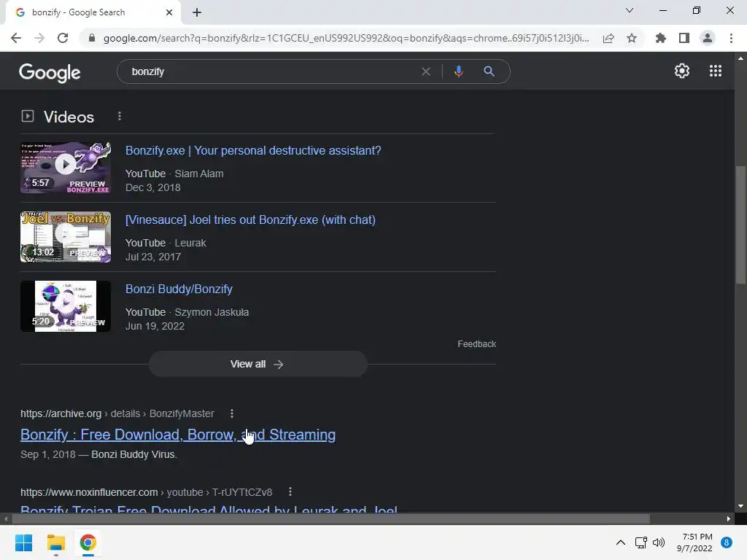Click the Chrome taskbar icon
747x560 pixels.
pyautogui.click(x=88, y=542)
